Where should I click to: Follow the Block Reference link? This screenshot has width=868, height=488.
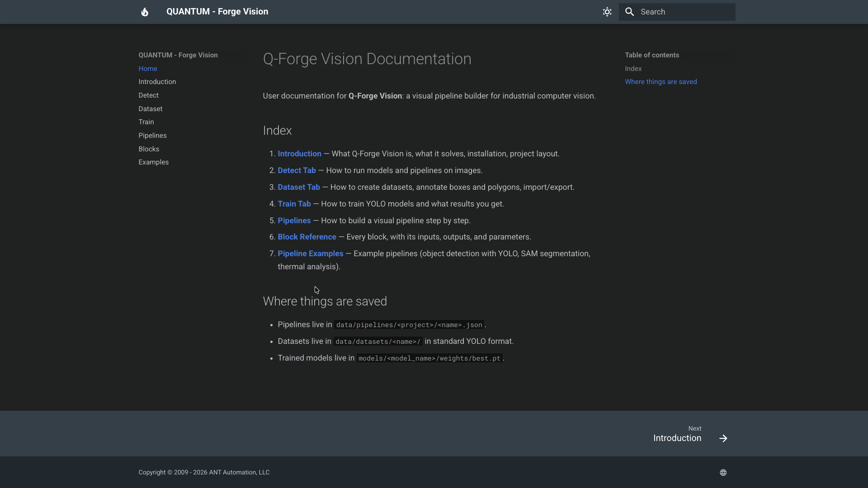coord(307,237)
